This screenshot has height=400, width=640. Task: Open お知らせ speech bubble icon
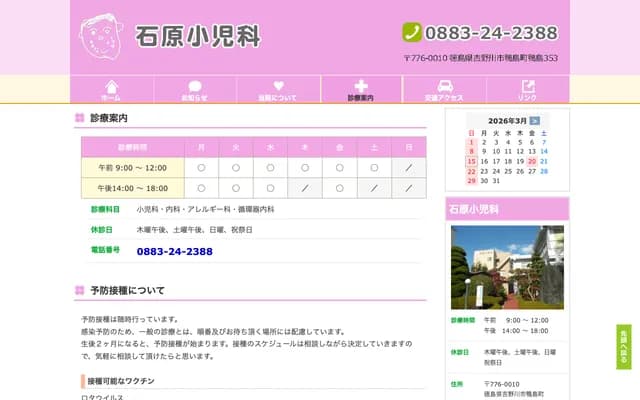pyautogui.click(x=194, y=87)
